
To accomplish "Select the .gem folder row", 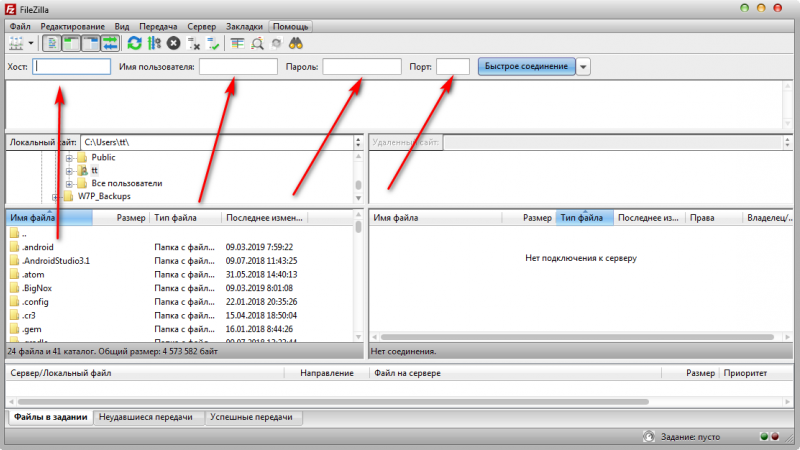I will point(179,330).
